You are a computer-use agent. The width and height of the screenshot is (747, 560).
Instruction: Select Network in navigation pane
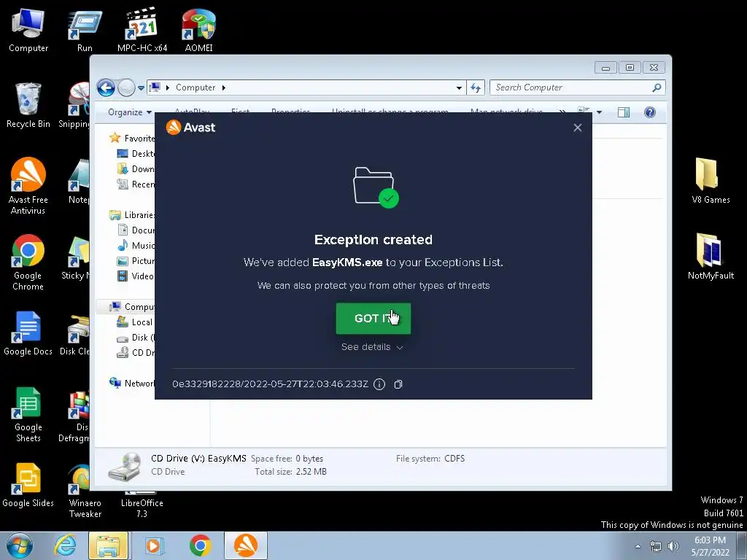(132, 384)
